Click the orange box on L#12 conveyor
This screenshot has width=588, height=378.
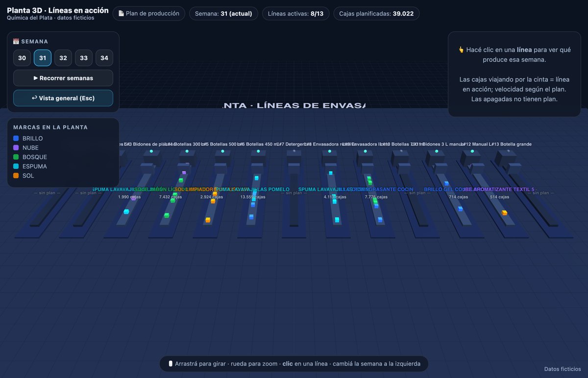[504, 213]
